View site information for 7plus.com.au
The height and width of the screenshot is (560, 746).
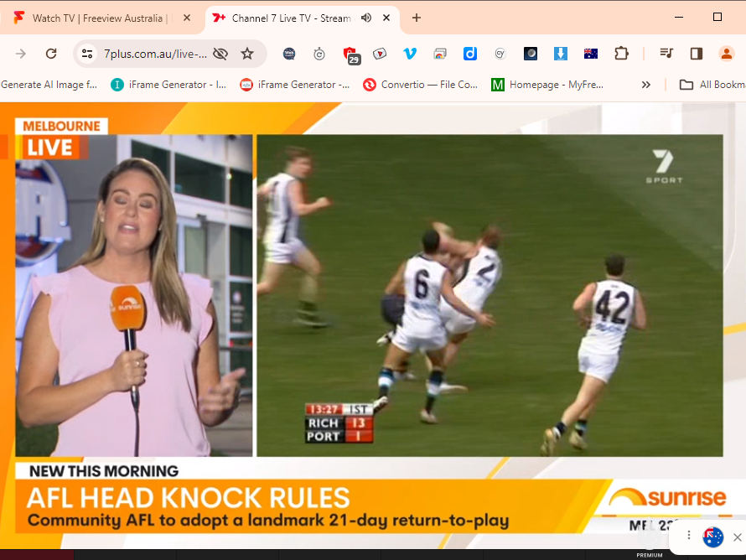click(87, 54)
